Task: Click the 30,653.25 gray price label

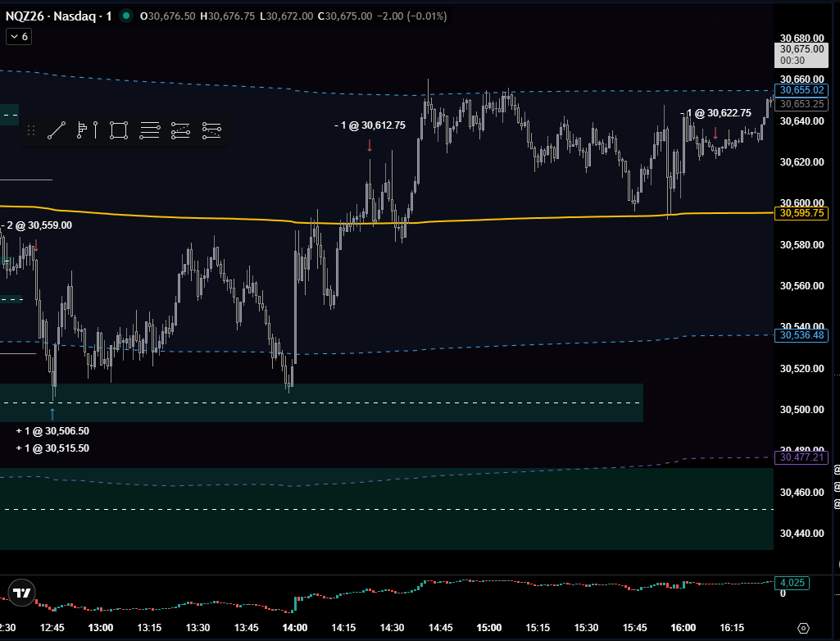Action: click(x=801, y=104)
